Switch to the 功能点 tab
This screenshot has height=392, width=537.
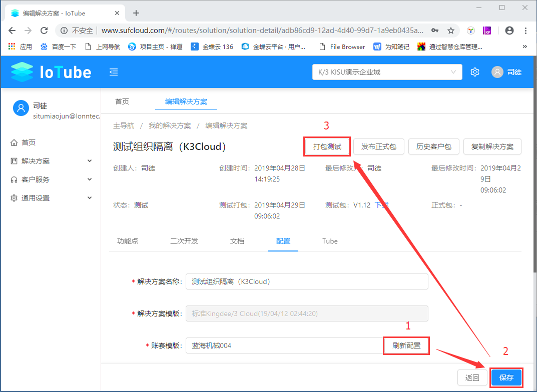pyautogui.click(x=128, y=241)
